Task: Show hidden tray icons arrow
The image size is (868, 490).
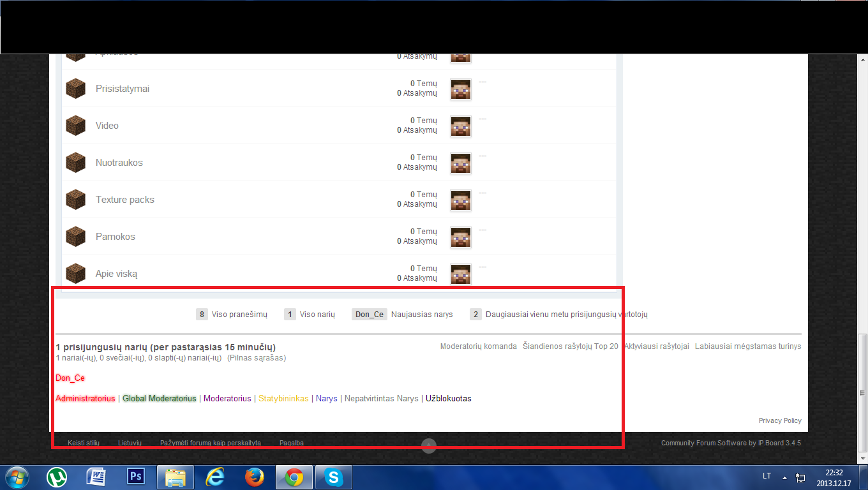Action: (x=784, y=477)
